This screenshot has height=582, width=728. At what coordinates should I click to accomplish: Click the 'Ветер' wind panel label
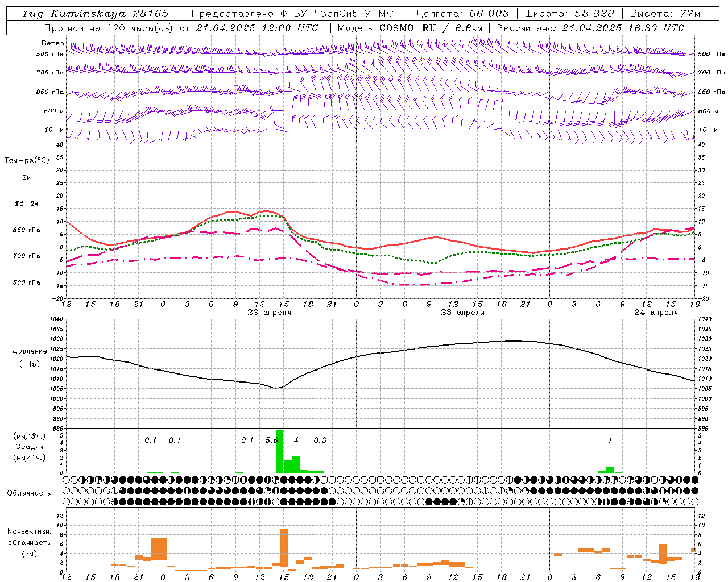[53, 43]
